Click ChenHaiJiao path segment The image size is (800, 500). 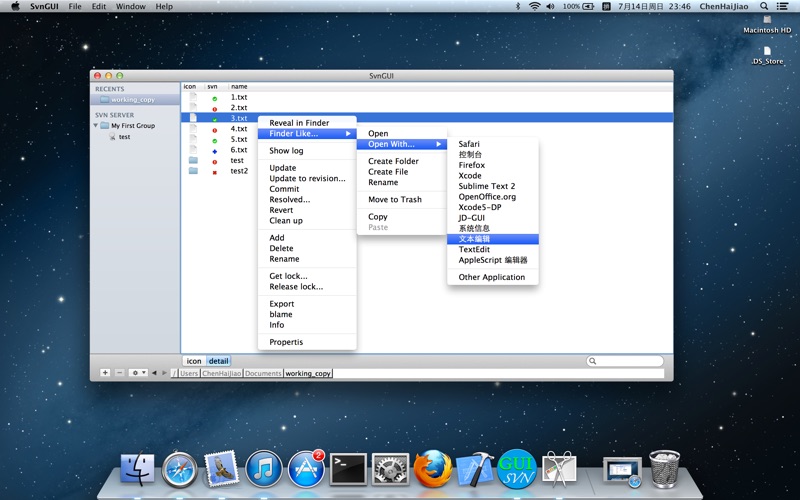tap(221, 373)
